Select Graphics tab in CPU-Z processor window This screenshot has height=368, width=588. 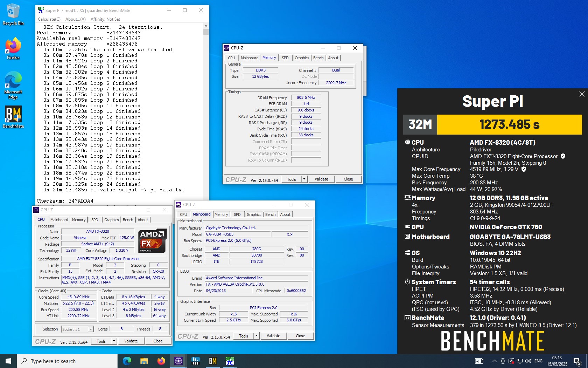112,220
